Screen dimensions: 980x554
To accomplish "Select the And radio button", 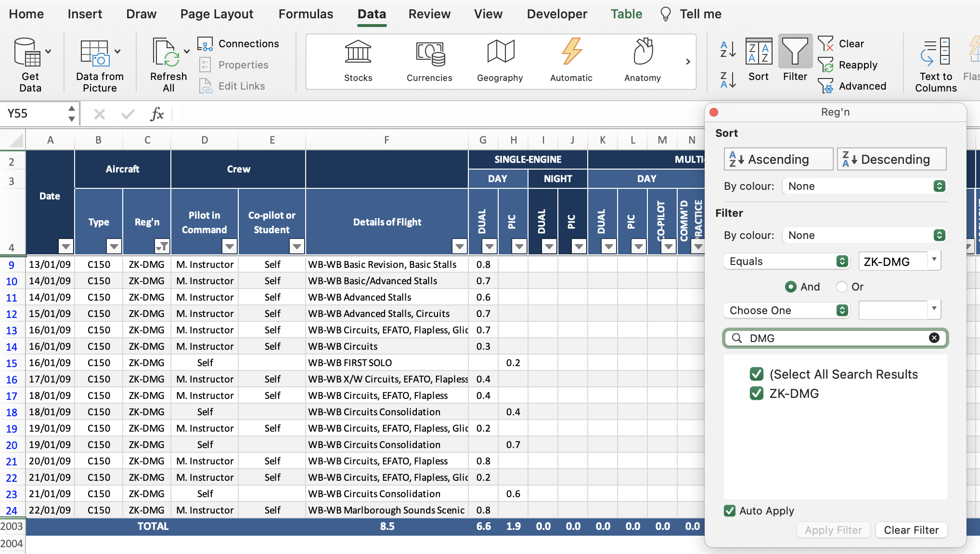I will 790,287.
